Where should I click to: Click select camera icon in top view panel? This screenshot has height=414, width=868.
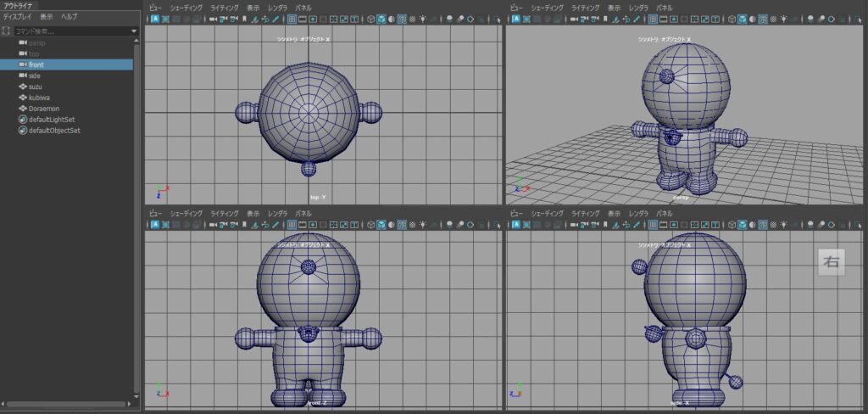213,19
